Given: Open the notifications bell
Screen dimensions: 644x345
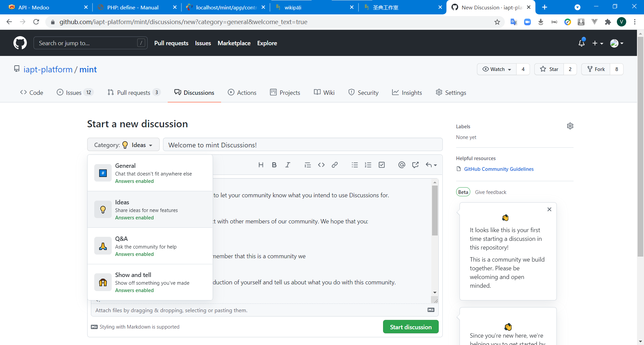Looking at the screenshot, I should 582,43.
